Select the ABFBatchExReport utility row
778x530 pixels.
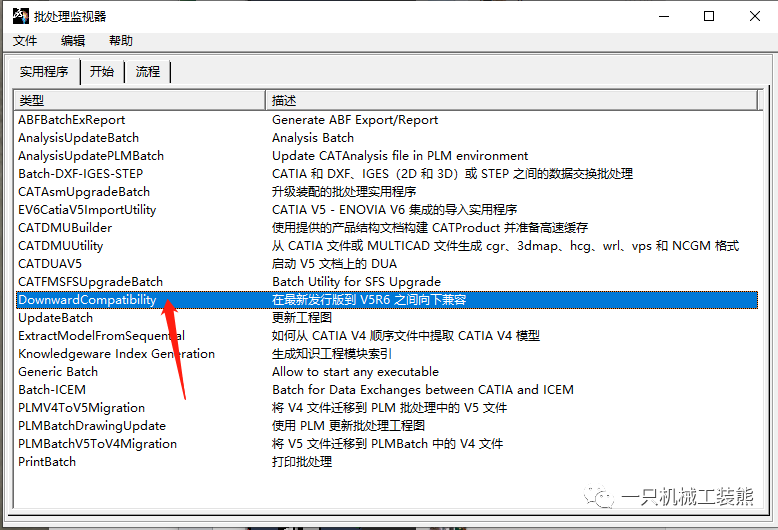pos(72,120)
